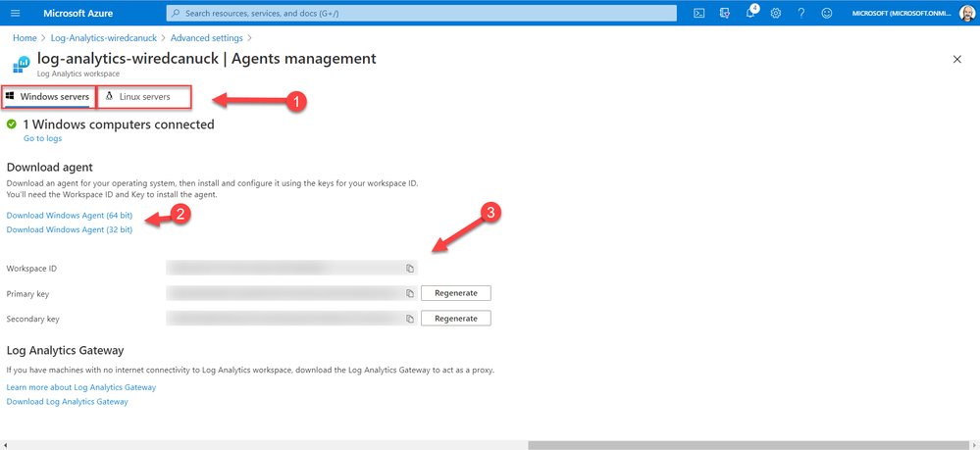Screen dimensions: 980x450
Task: Click the Log Analytics workspace icon
Action: pyautogui.click(x=21, y=65)
